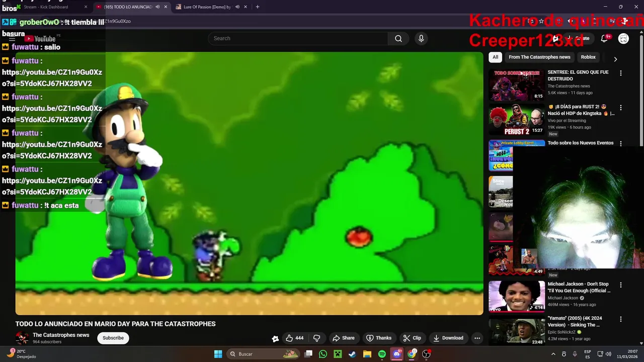The width and height of the screenshot is (644, 362).
Task: Open Windows Start menu
Action: (218, 354)
